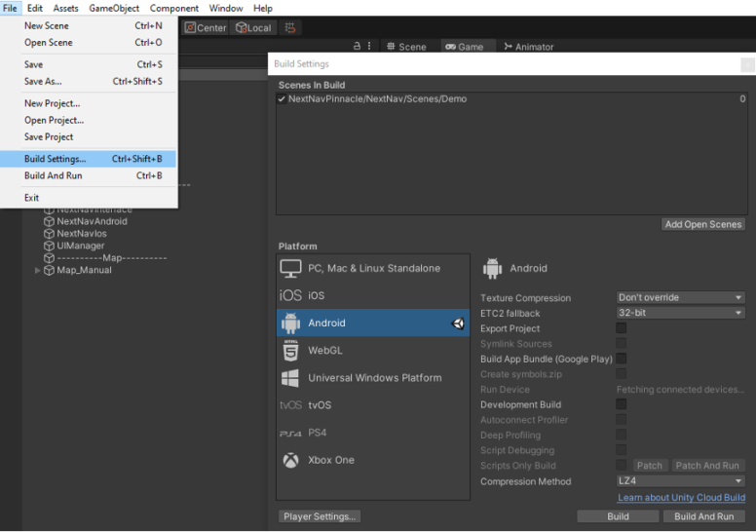Select the iOS platform icon
The image size is (756, 532).
pos(290,296)
